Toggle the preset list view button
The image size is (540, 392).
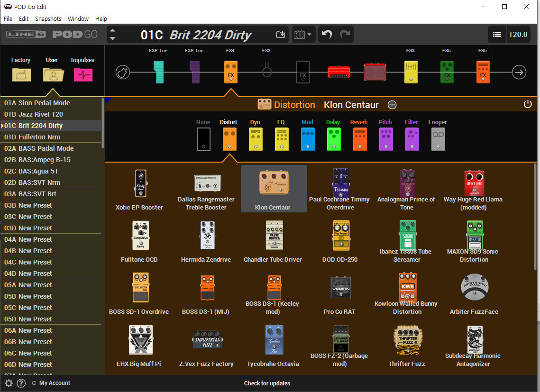tap(496, 35)
